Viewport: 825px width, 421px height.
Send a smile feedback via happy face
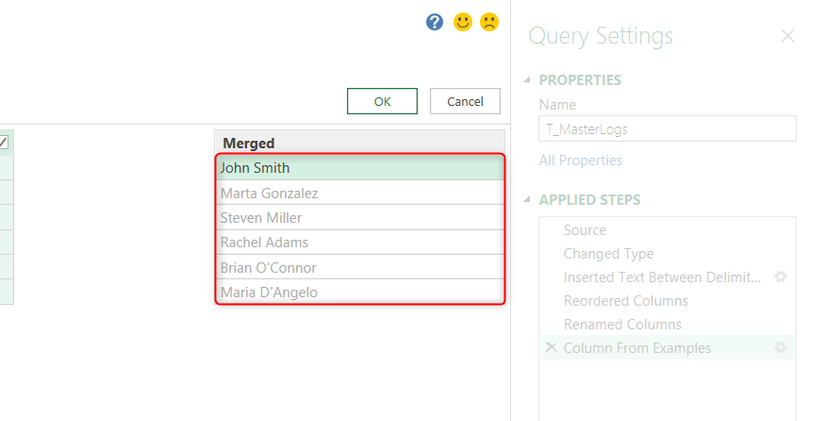(x=462, y=22)
